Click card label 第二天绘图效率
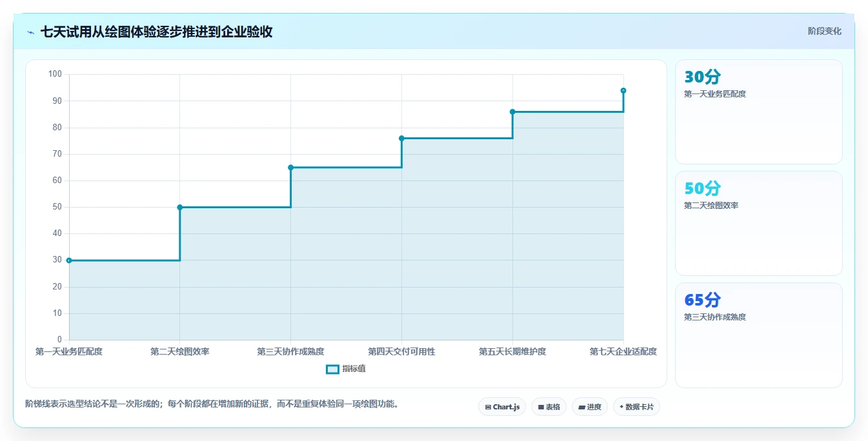868x441 pixels. (x=711, y=206)
